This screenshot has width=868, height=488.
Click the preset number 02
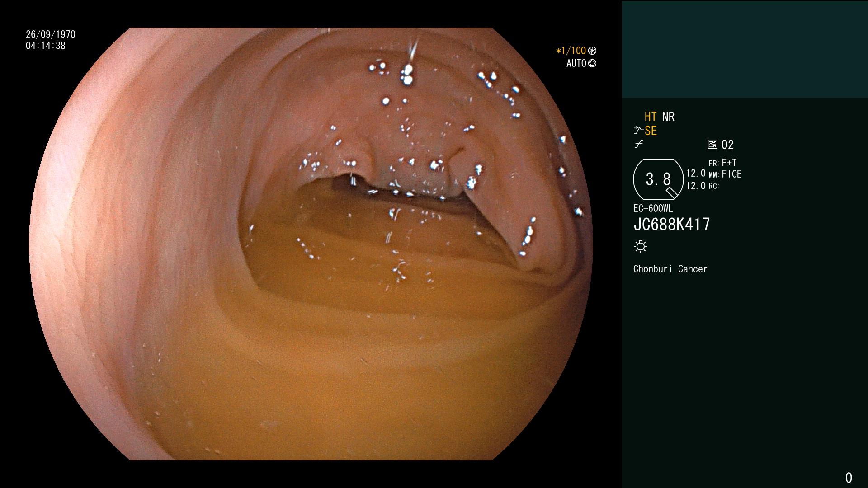pos(727,145)
